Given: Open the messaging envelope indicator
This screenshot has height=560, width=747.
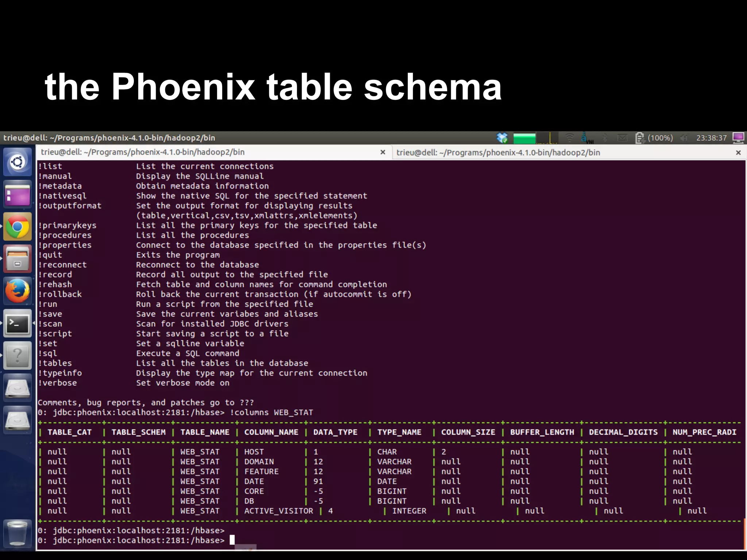Looking at the screenshot, I should 623,138.
